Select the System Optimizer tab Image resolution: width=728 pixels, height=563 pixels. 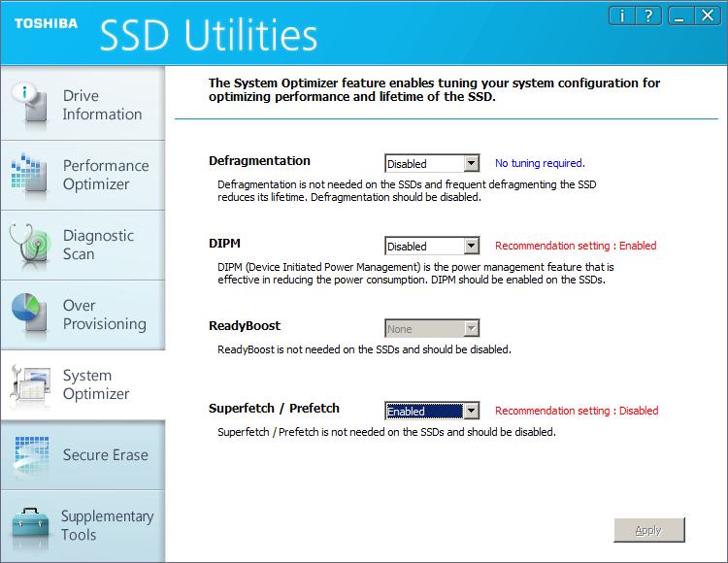pyautogui.click(x=83, y=384)
